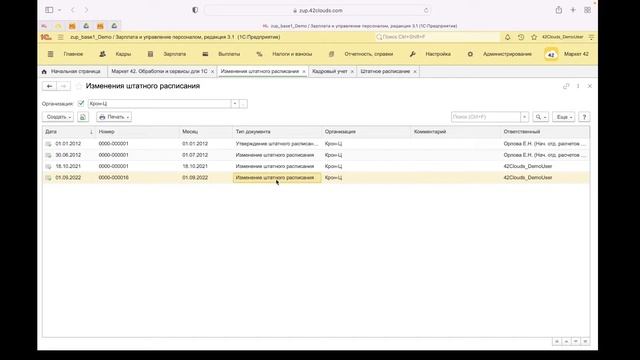This screenshot has height=360, width=640.
Task: Switch to Маркет 42 Обработки и сервисы tab
Action: point(159,71)
